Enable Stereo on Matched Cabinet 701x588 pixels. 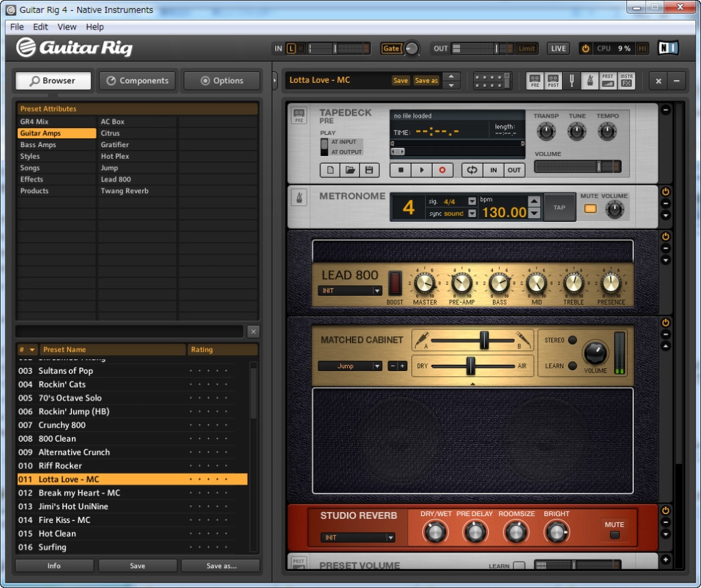pos(572,340)
